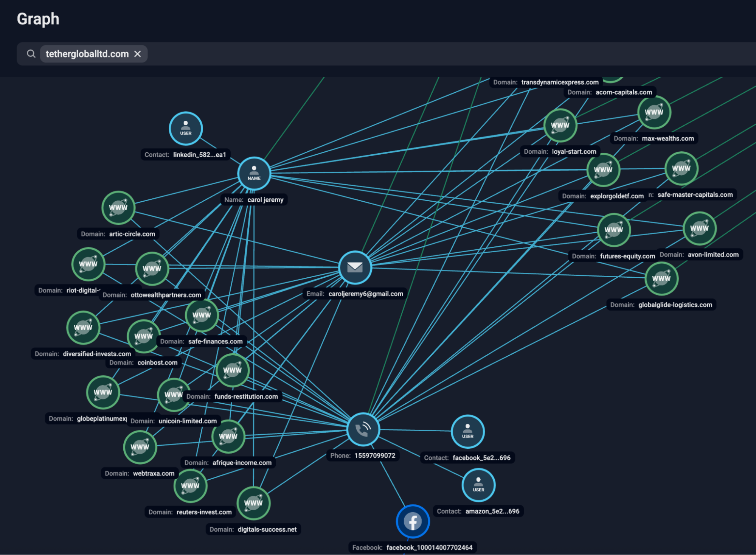The image size is (756, 555).
Task: Click the Domain: globalglide-logistics.com label
Action: [661, 305]
